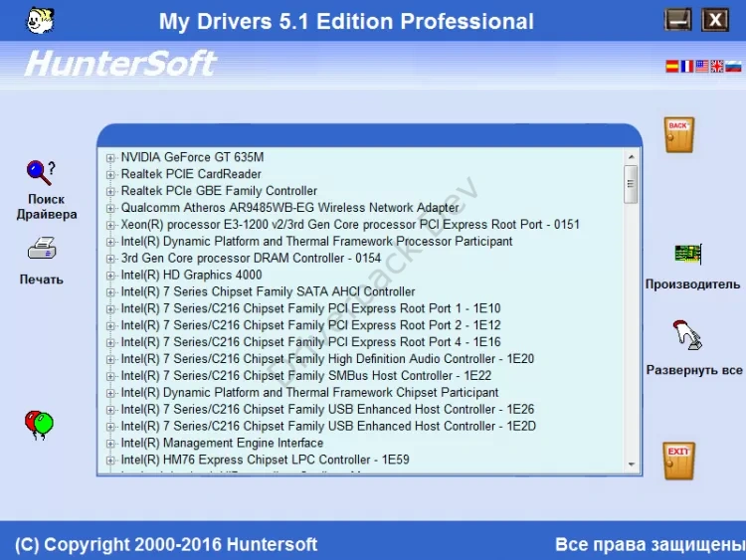Screen dimensions: 746x560
Task: Go back using the BACK door icon
Action: (x=679, y=135)
